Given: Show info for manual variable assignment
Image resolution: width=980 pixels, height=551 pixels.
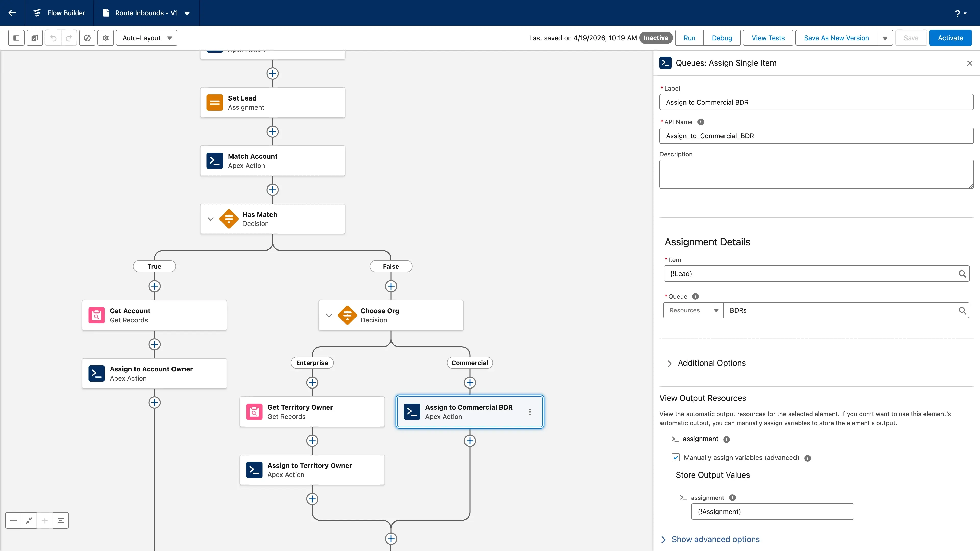Looking at the screenshot, I should (x=808, y=458).
